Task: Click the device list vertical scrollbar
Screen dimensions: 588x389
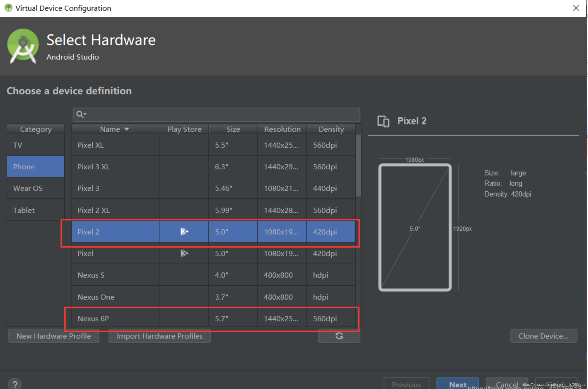Action: pyautogui.click(x=359, y=165)
